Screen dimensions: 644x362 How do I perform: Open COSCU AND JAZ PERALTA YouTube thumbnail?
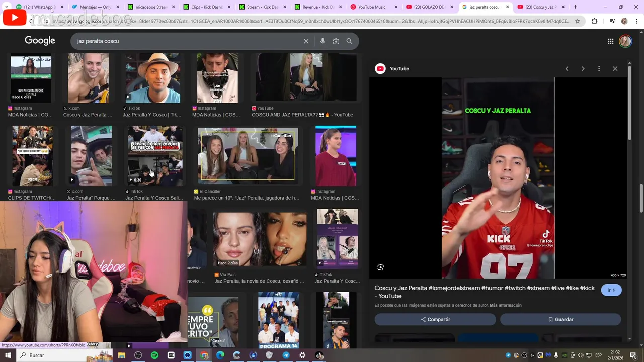tap(305, 78)
